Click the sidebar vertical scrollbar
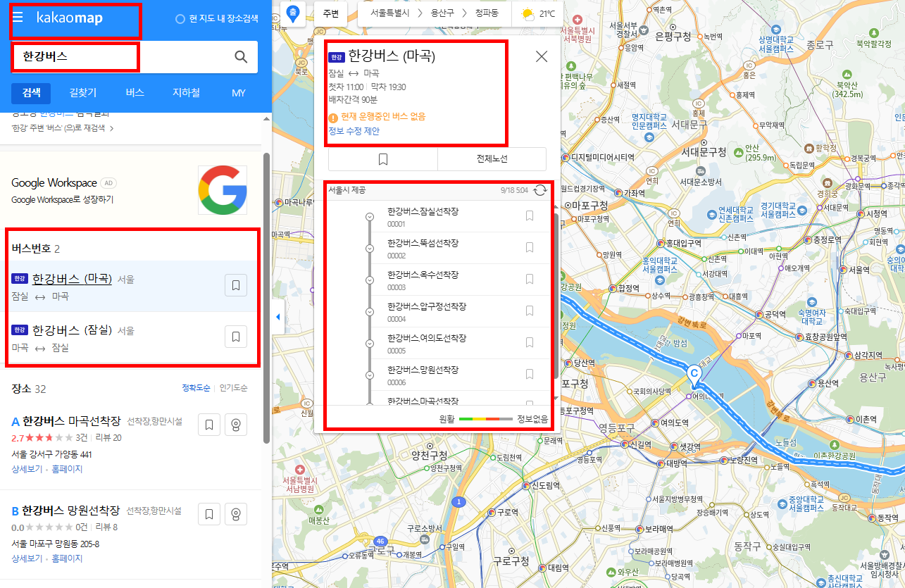The height and width of the screenshot is (588, 905). pos(266,298)
